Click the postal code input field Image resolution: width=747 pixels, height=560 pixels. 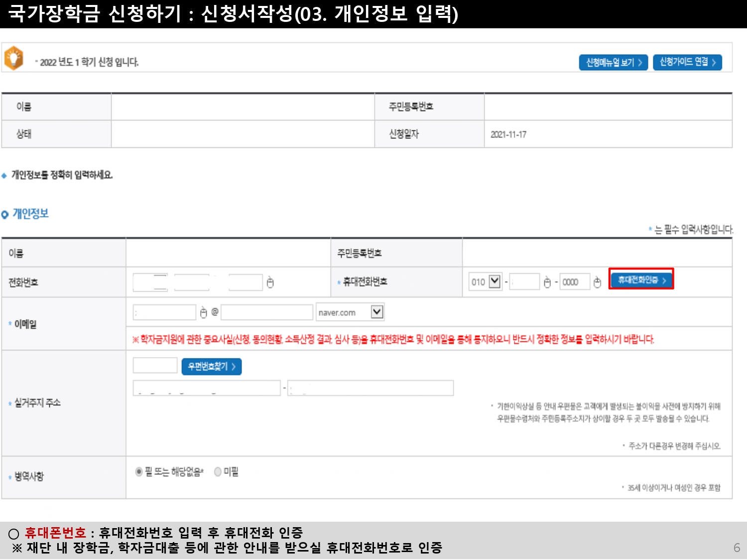(155, 365)
